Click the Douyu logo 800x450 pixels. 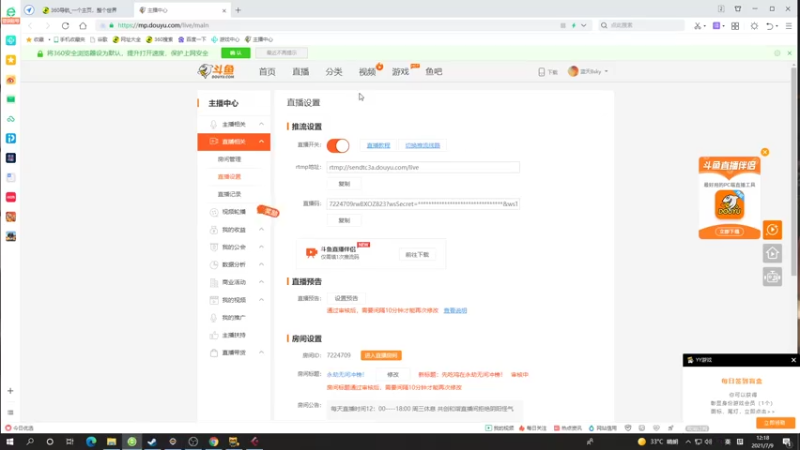(x=216, y=71)
